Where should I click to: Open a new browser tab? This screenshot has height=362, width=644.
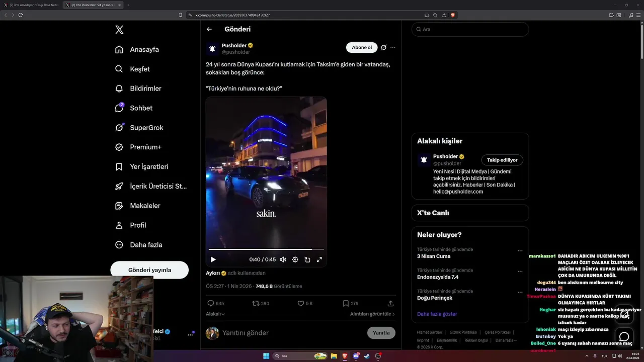pos(128,5)
